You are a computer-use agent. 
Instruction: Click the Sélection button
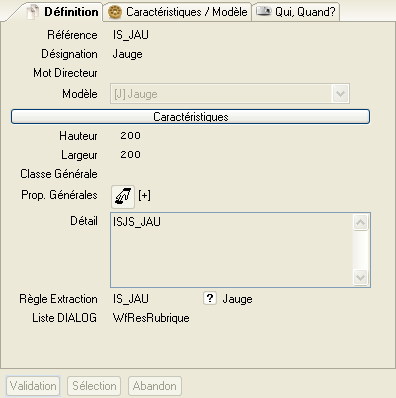[94, 386]
